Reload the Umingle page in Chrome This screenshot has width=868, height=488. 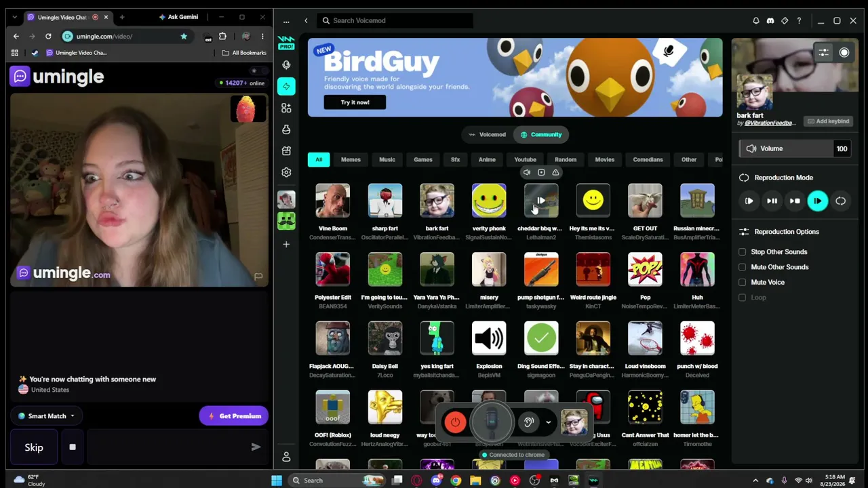48,36
